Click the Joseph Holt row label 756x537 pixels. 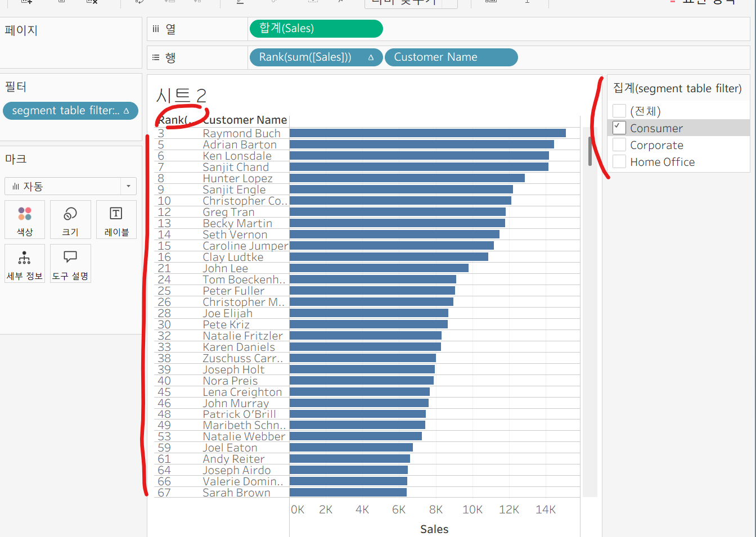pos(233,369)
